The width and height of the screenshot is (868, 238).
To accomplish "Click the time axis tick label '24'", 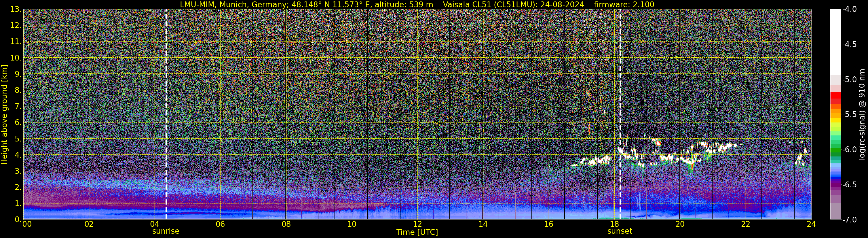I will (811, 224).
